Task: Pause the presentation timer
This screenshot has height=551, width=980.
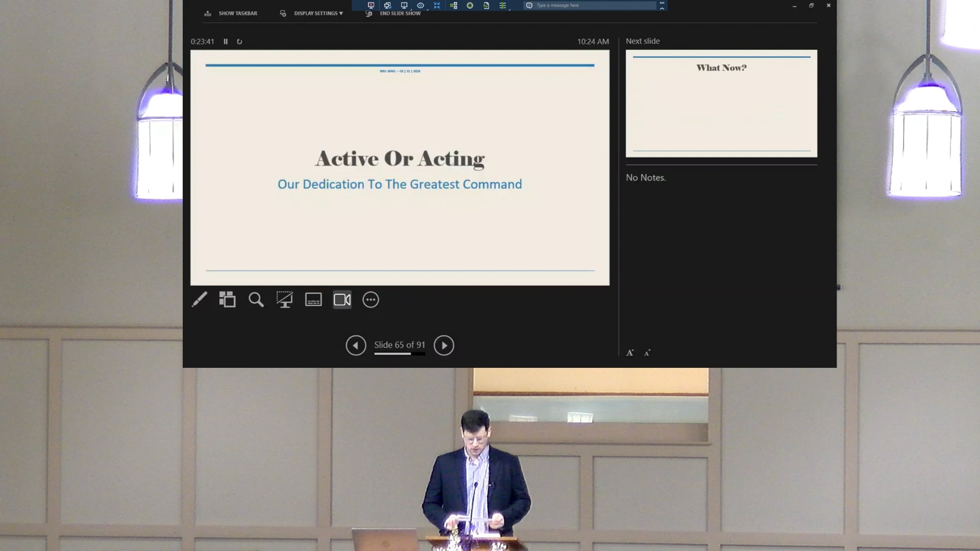Action: 225,42
